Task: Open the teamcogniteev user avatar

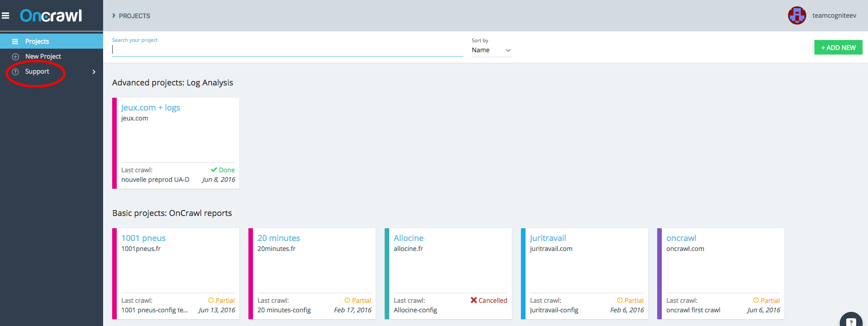Action: tap(797, 15)
